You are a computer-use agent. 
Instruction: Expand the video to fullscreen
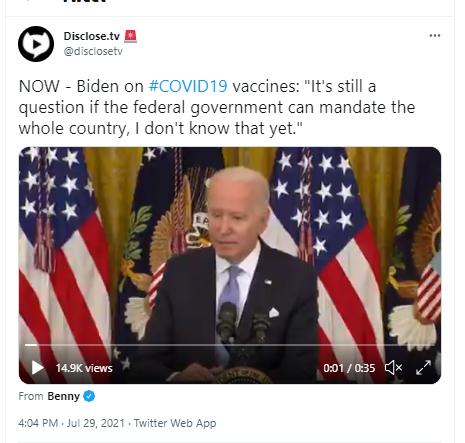pos(423,368)
